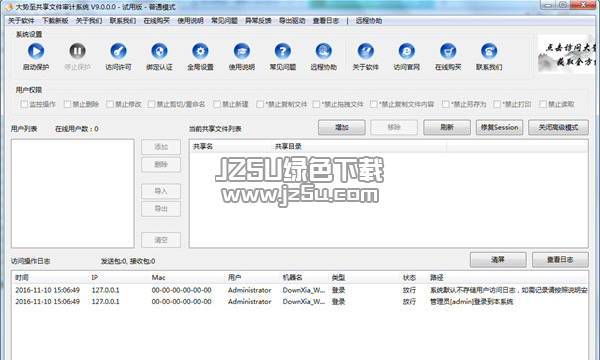Click the 添加 user button
600x360 pixels.
161,147
